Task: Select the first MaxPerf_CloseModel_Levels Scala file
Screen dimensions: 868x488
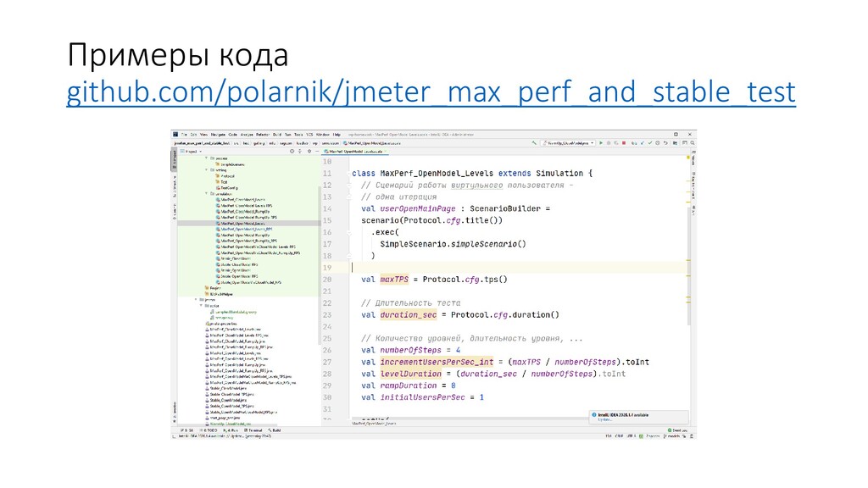Action: point(241,200)
